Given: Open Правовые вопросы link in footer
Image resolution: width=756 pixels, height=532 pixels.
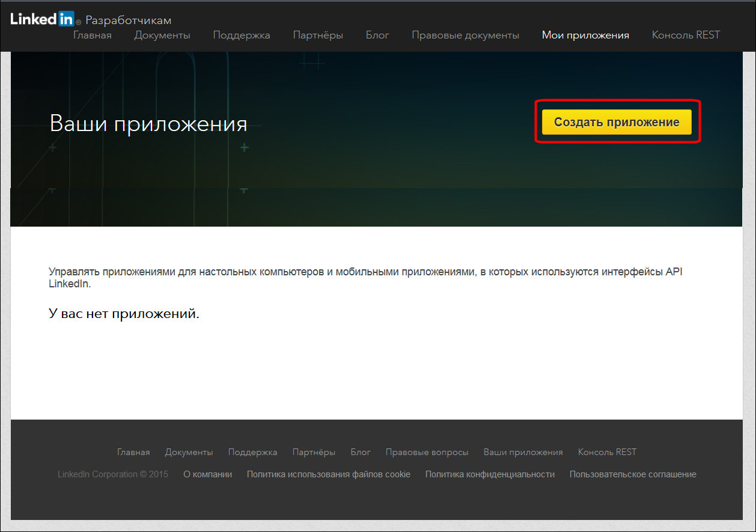Looking at the screenshot, I should [427, 452].
